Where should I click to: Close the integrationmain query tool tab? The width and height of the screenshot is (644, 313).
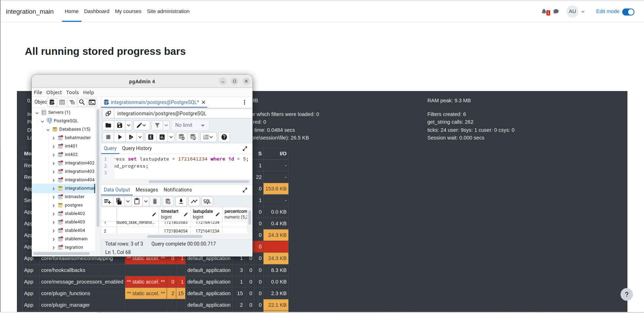click(x=204, y=102)
